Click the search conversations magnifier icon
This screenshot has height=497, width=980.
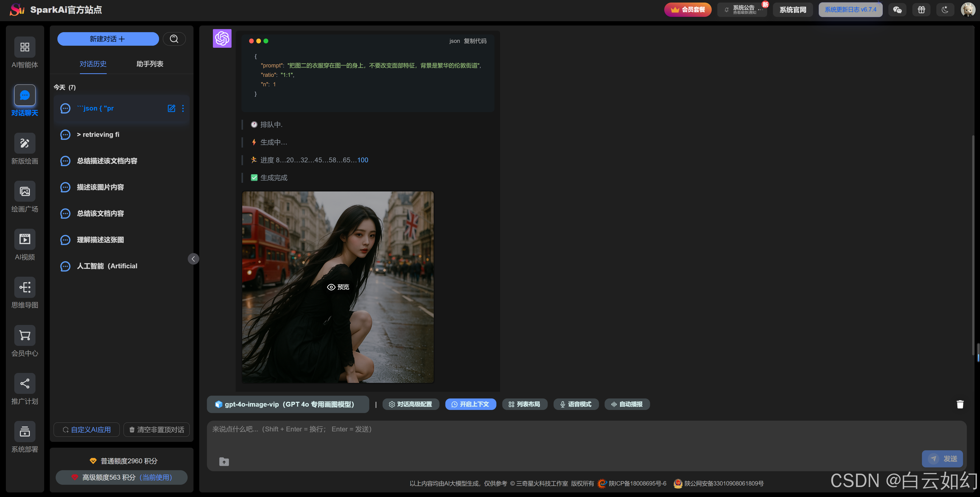pyautogui.click(x=174, y=39)
